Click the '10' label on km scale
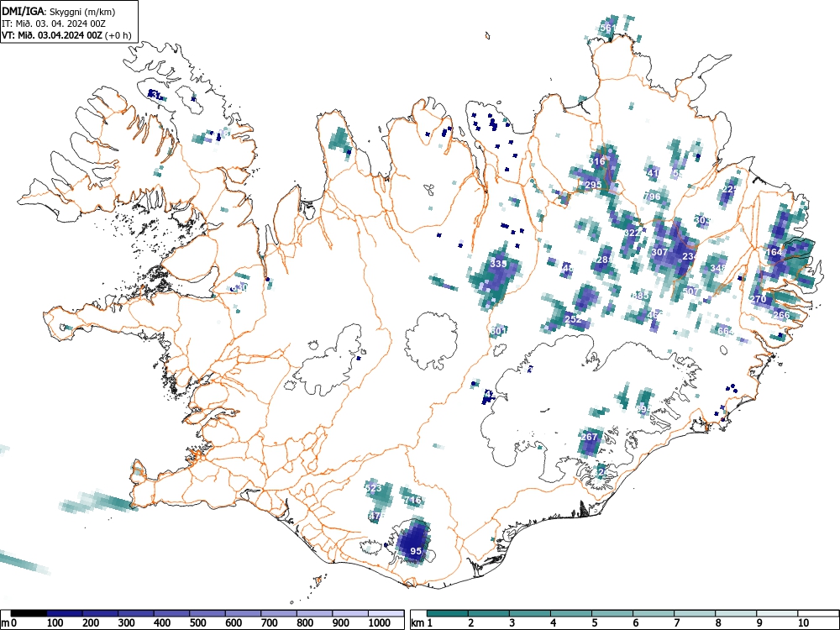Screen dimensions: 840x630 click(x=803, y=623)
